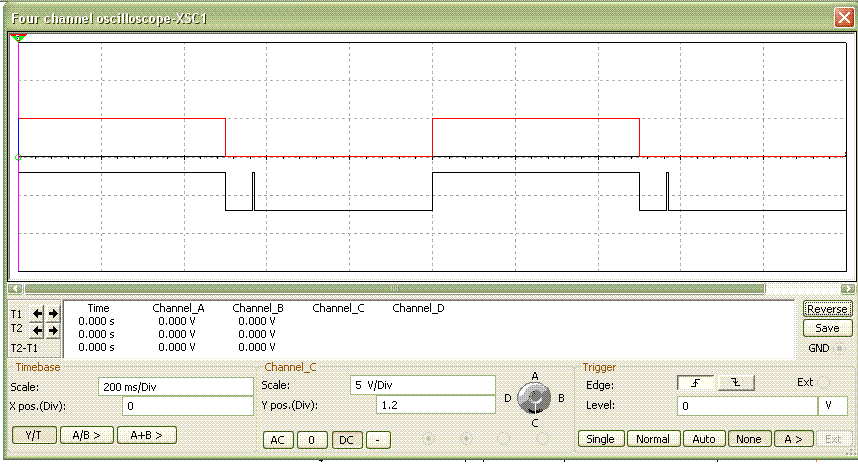Image resolution: width=858 pixels, height=464 pixels.
Task: Click the trigger Level field
Action: point(747,406)
